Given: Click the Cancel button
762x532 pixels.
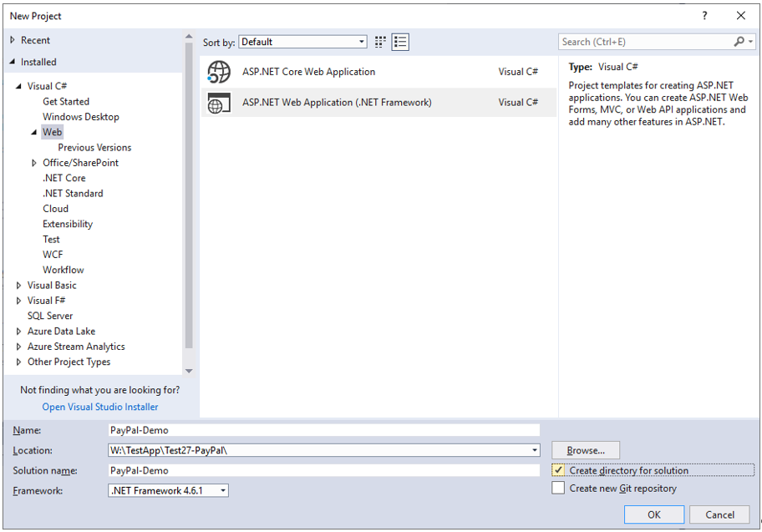Looking at the screenshot, I should (x=719, y=514).
